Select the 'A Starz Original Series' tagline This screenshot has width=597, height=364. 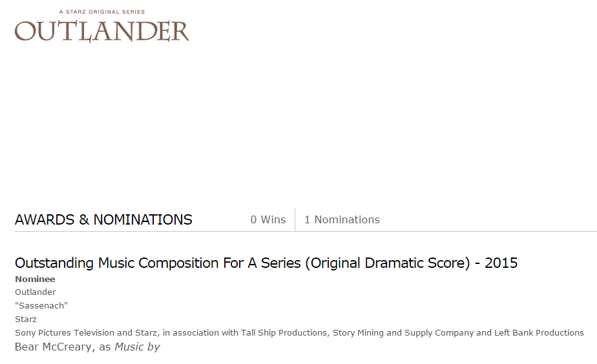102,12
